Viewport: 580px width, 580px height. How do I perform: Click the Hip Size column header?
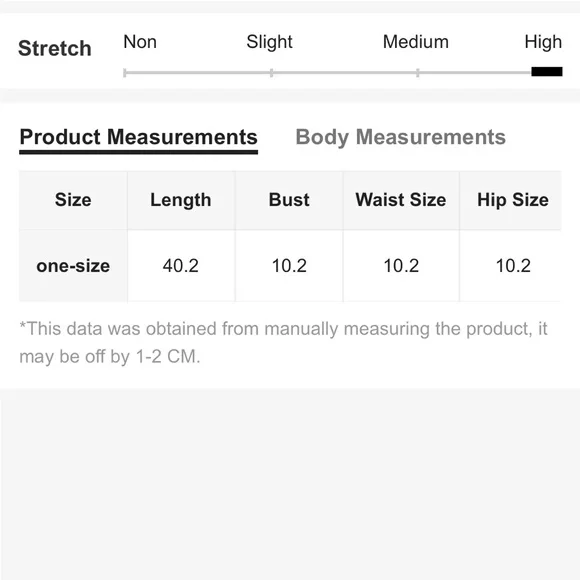coord(512,200)
